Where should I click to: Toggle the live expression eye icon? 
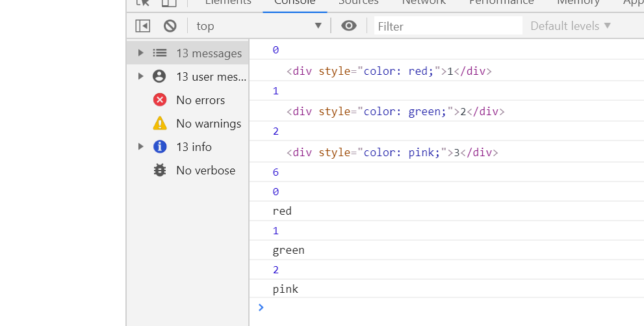point(349,26)
